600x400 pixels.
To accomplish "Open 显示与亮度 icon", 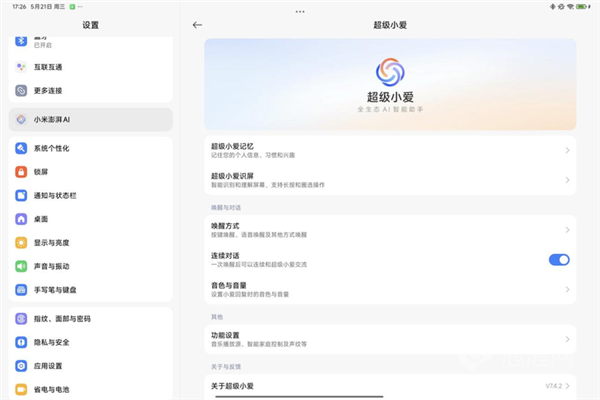I will tap(21, 243).
